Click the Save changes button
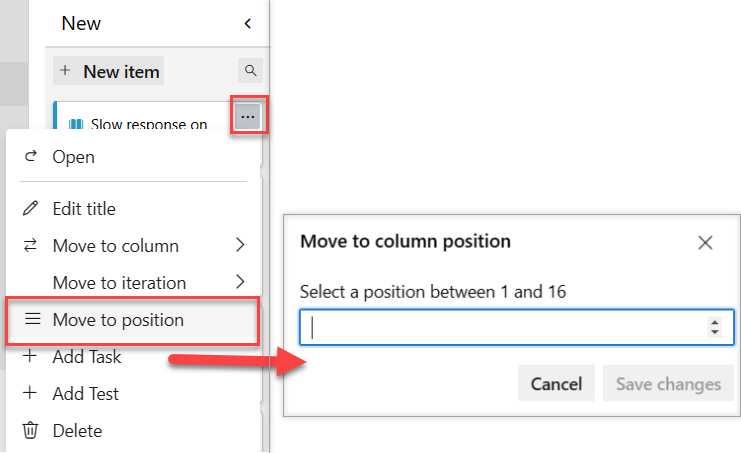Image resolution: width=741 pixels, height=453 pixels. [x=668, y=383]
